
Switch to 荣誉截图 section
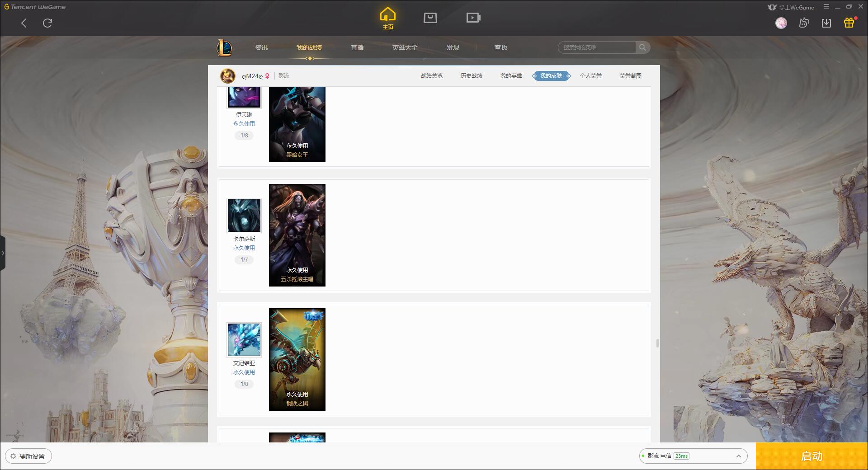tap(631, 76)
